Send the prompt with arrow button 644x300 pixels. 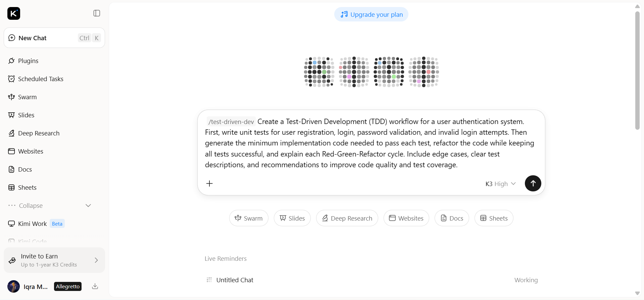(x=533, y=183)
